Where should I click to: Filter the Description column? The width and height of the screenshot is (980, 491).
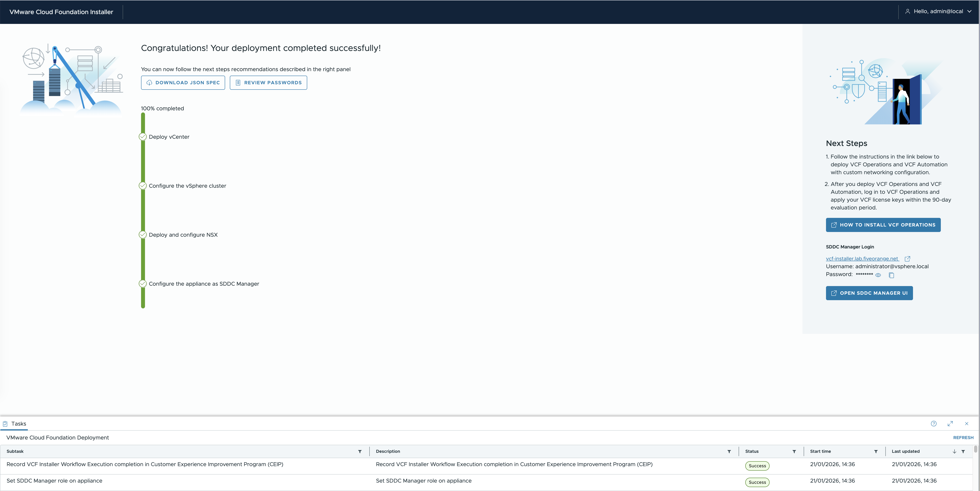coord(729,451)
